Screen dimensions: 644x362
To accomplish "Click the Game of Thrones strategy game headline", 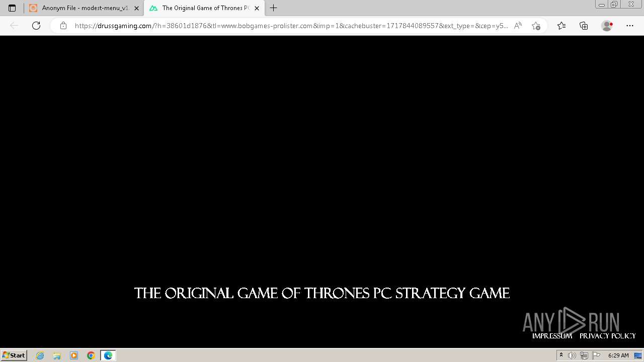I will [x=322, y=293].
